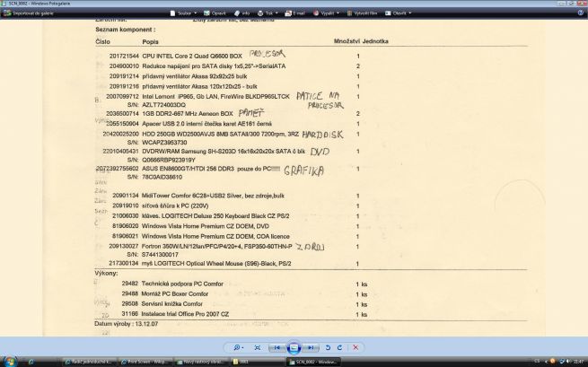Open the Soubor (File) menu
Screen dimensions: 588x367
[x=183, y=13]
